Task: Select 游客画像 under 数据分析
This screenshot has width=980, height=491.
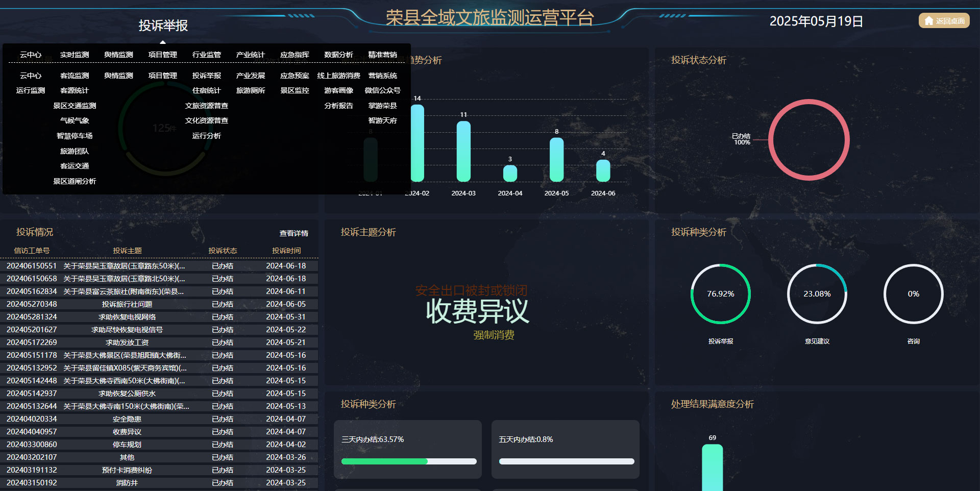Action: click(338, 90)
